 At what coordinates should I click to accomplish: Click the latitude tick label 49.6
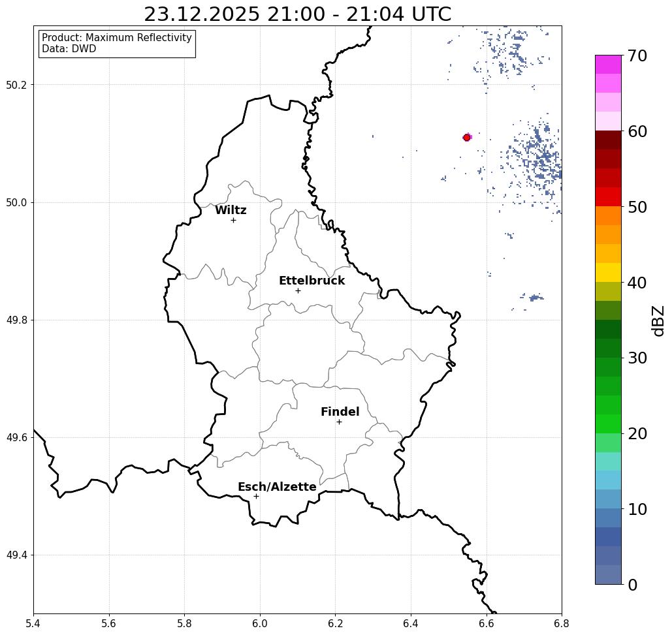[x=16, y=438]
